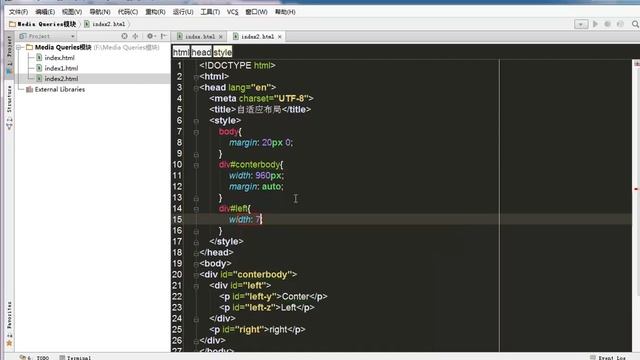Open the Terminal tool window
Image resolution: width=640 pixels, height=360 pixels.
click(x=75, y=358)
